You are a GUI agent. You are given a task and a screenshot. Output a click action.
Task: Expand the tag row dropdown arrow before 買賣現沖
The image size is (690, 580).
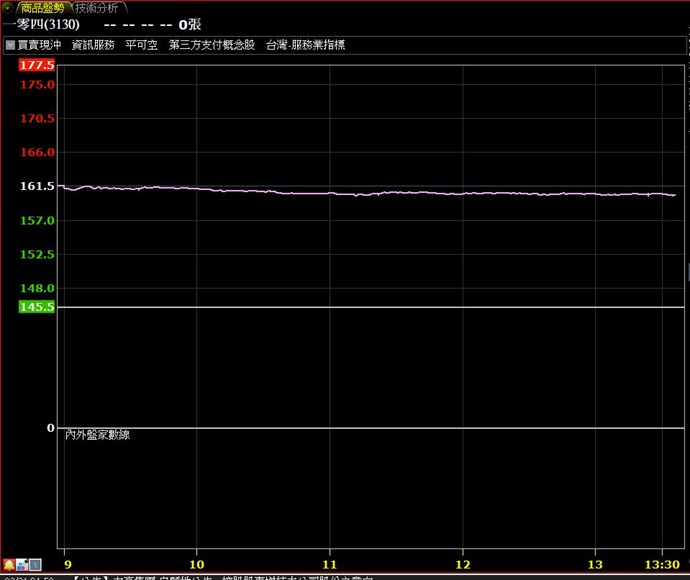[x=10, y=45]
